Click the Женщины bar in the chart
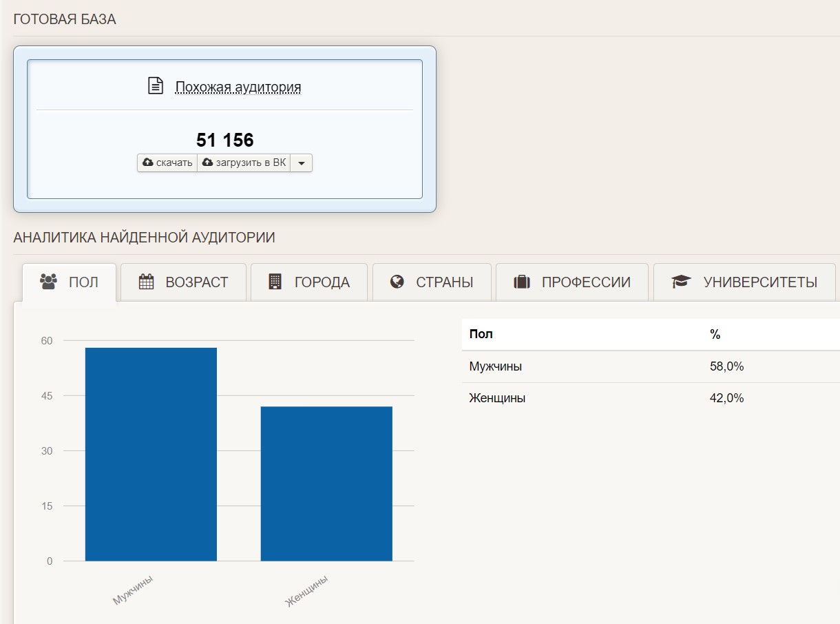Image resolution: width=840 pixels, height=624 pixels. [326, 483]
